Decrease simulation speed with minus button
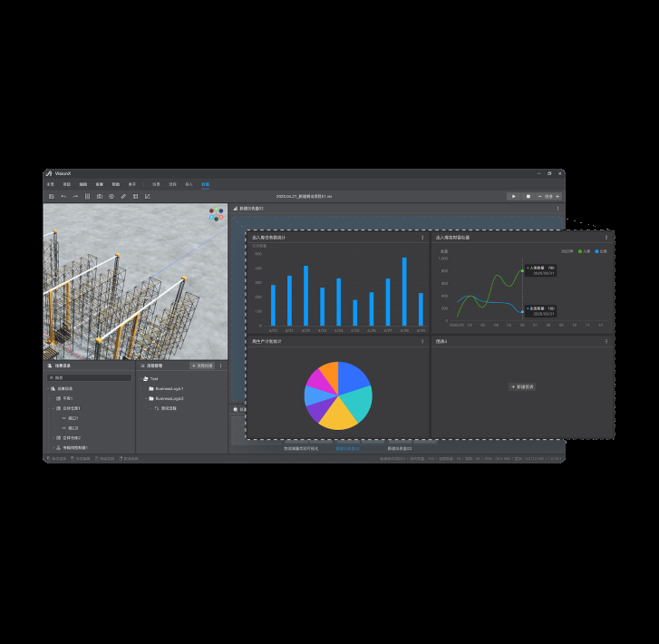659x644 pixels. point(539,197)
